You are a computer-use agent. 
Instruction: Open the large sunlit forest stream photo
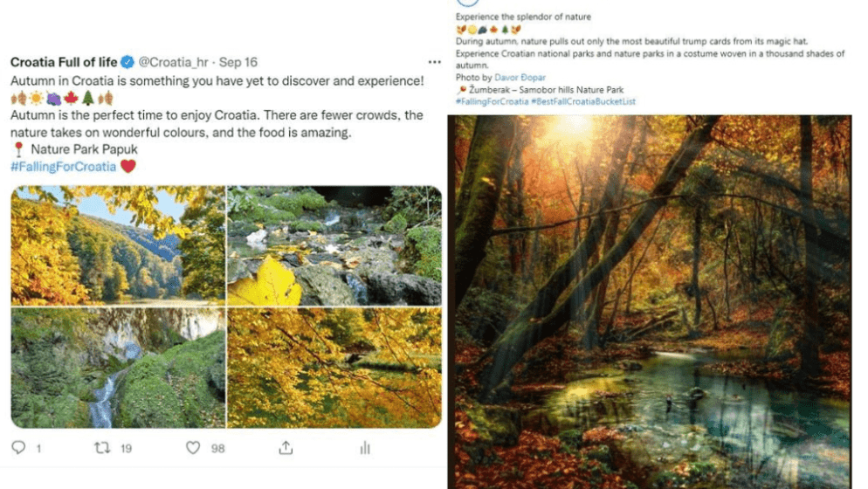[x=649, y=301]
